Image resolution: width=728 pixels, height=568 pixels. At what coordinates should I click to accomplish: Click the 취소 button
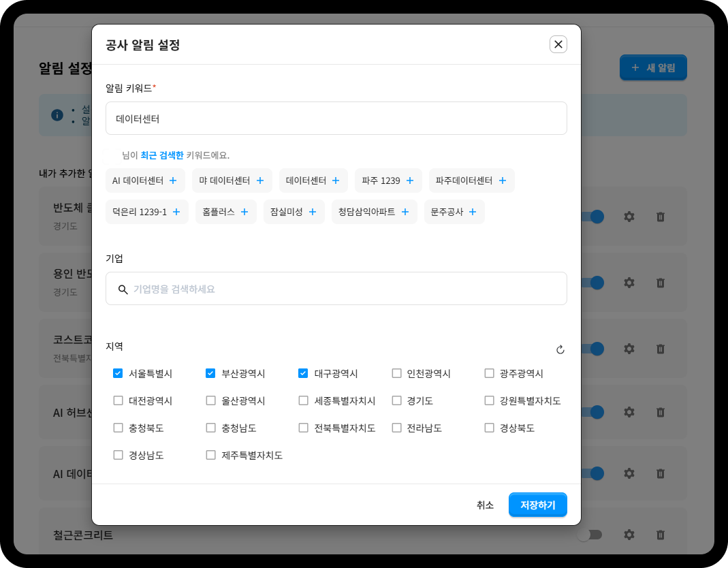click(485, 505)
